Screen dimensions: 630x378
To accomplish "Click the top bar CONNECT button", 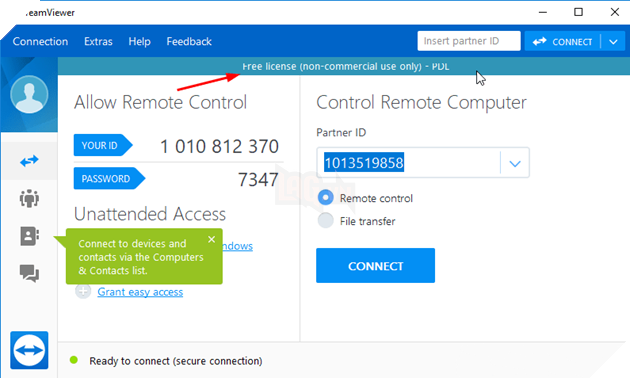I will click(562, 42).
